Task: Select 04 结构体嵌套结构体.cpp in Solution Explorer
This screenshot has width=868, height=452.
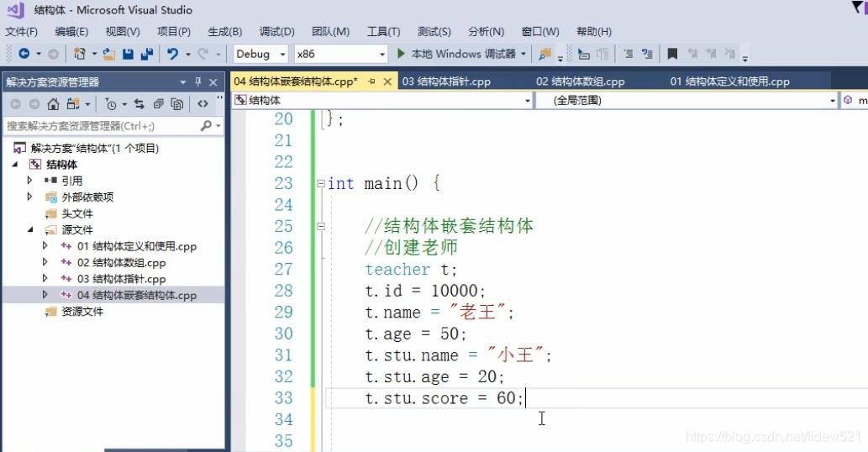Action: tap(137, 295)
